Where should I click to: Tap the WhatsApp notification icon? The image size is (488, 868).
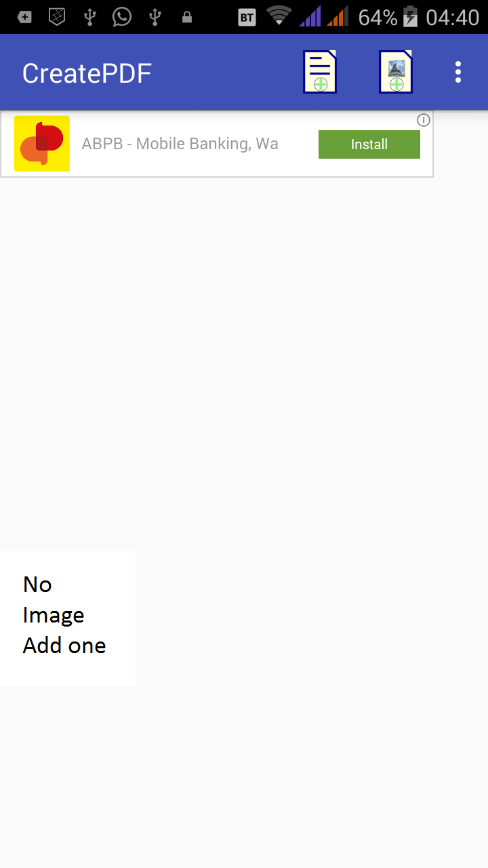point(122,17)
